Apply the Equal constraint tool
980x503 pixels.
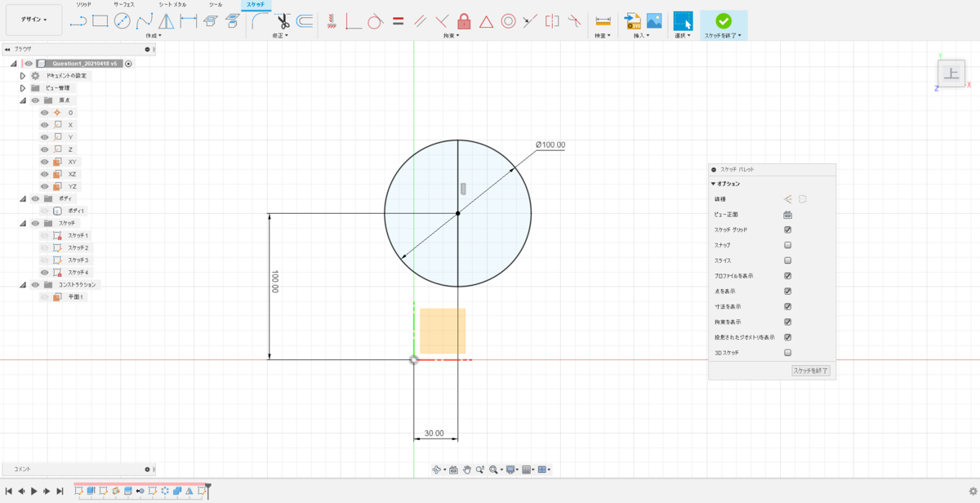coord(398,21)
